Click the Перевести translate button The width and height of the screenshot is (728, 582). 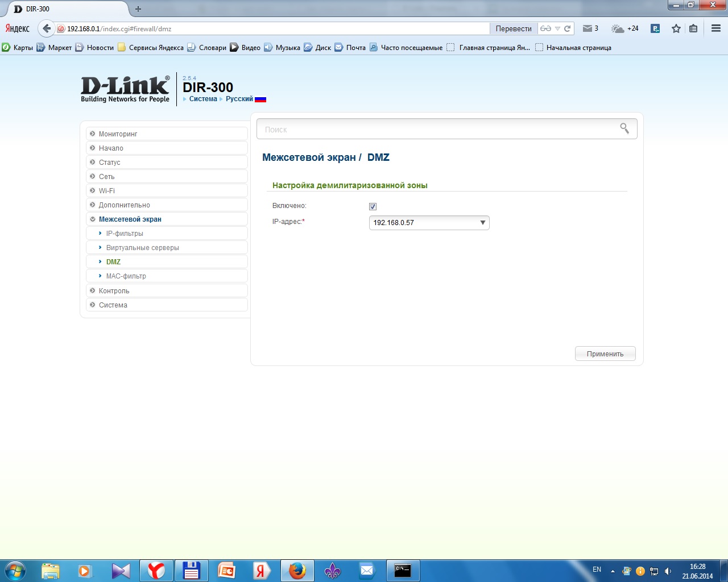pos(514,28)
